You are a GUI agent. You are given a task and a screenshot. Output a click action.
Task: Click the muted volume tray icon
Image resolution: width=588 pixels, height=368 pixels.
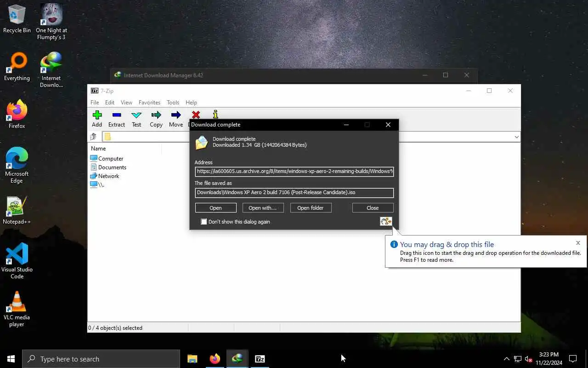click(528, 359)
